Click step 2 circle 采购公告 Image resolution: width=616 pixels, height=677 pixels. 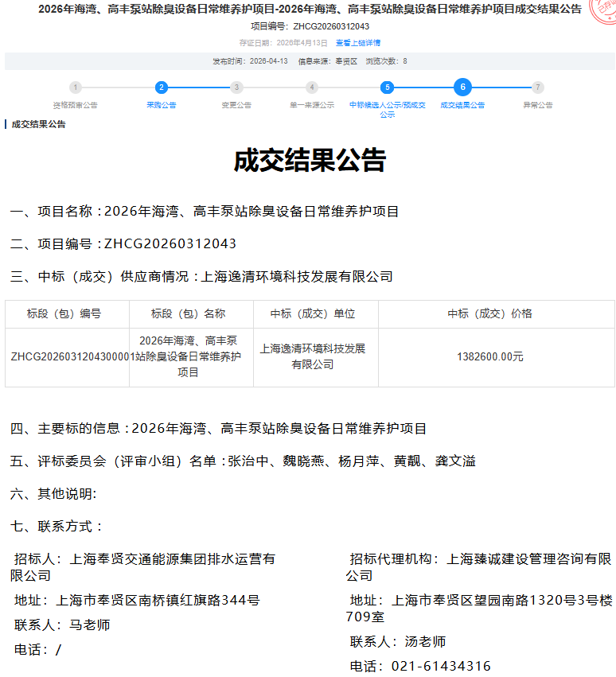162,88
